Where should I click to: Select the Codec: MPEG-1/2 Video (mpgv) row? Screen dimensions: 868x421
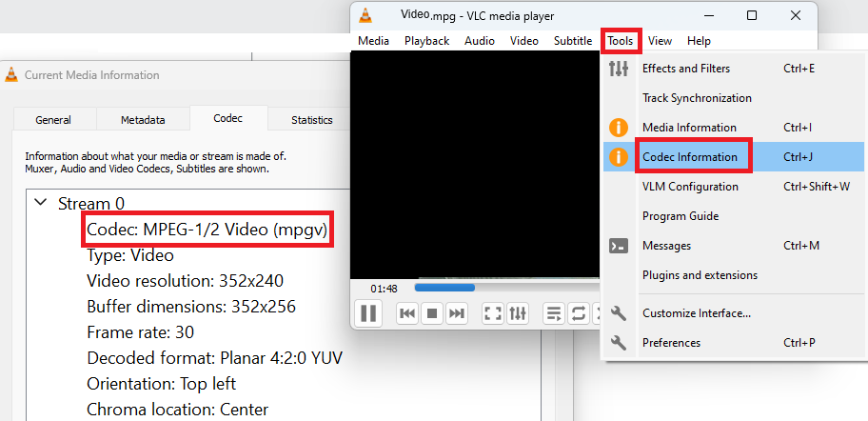pyautogui.click(x=207, y=229)
